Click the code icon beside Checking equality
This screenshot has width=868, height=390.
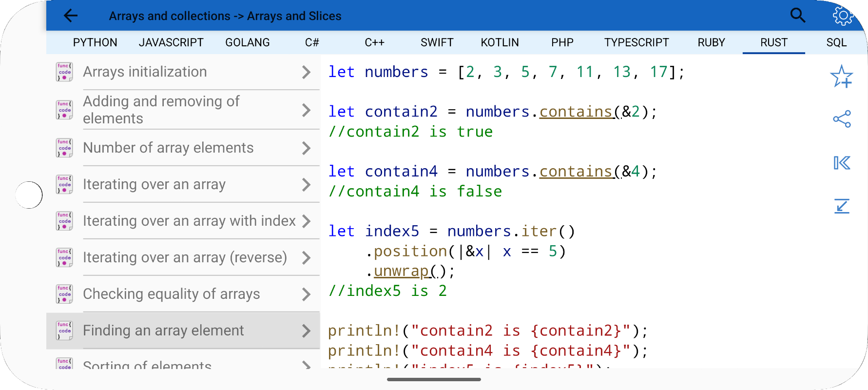[64, 294]
